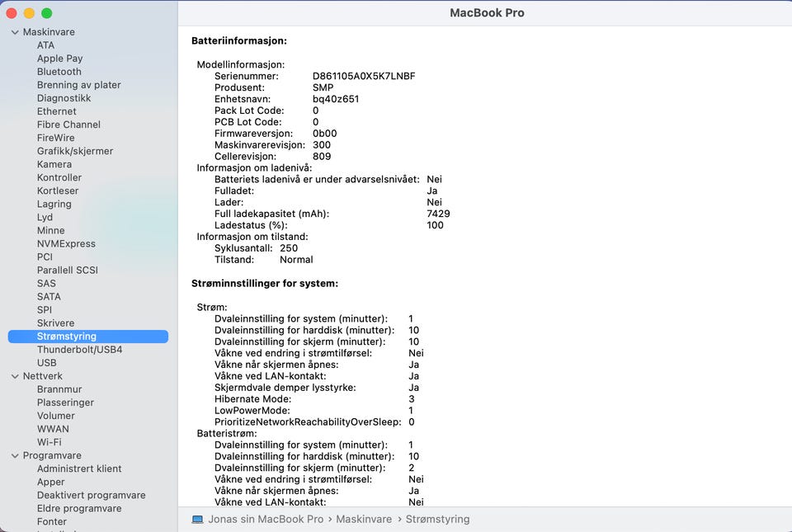Image resolution: width=792 pixels, height=532 pixels.
Task: Click the Syklusantall value 250
Action: coord(289,248)
